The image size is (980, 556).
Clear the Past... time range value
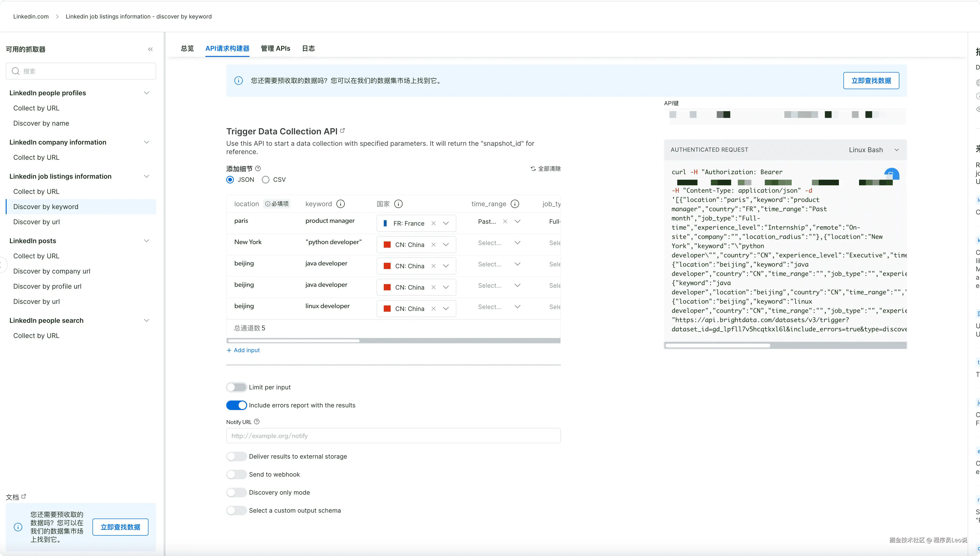[505, 222]
